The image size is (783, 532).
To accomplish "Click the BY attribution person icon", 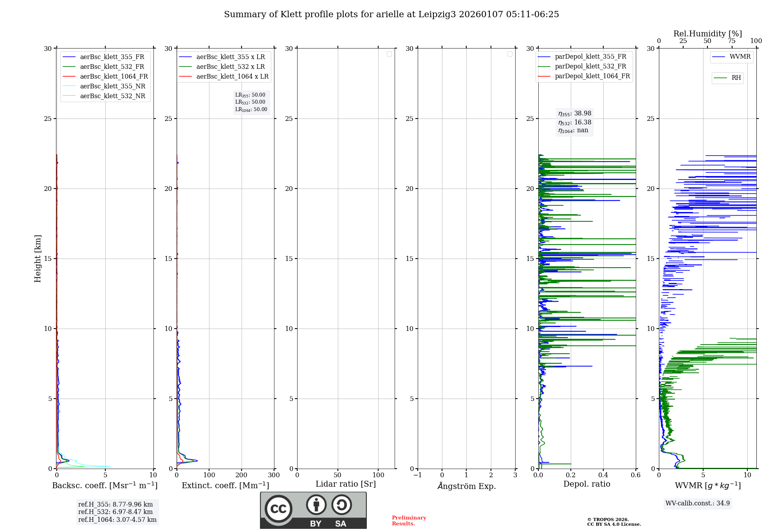I will pos(316,505).
